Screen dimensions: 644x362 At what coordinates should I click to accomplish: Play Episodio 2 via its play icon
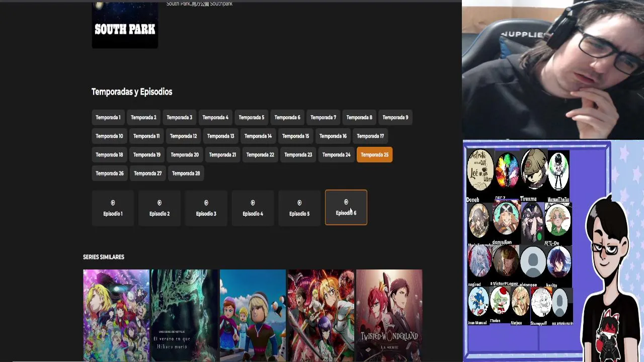click(159, 203)
